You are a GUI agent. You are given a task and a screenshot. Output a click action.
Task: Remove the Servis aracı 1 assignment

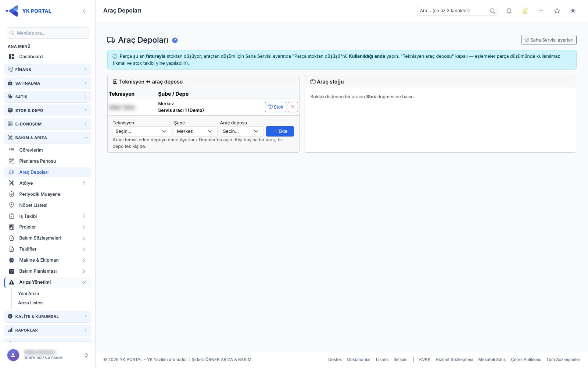point(293,107)
